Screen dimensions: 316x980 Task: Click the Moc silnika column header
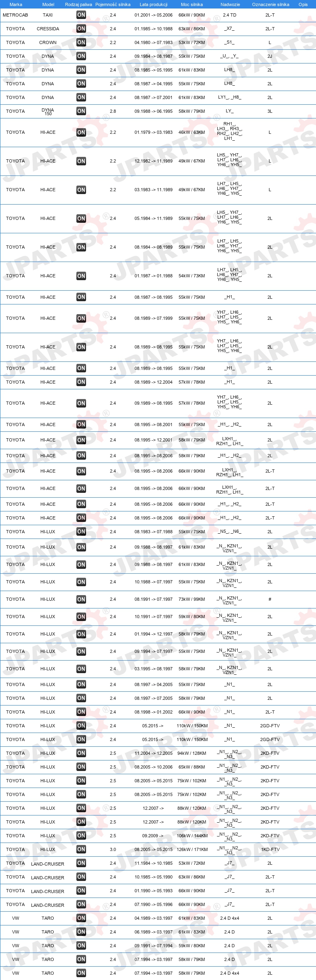pos(192,4)
